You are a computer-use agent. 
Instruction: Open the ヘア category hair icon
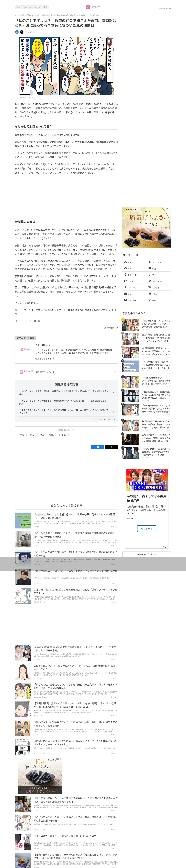[126, 268]
